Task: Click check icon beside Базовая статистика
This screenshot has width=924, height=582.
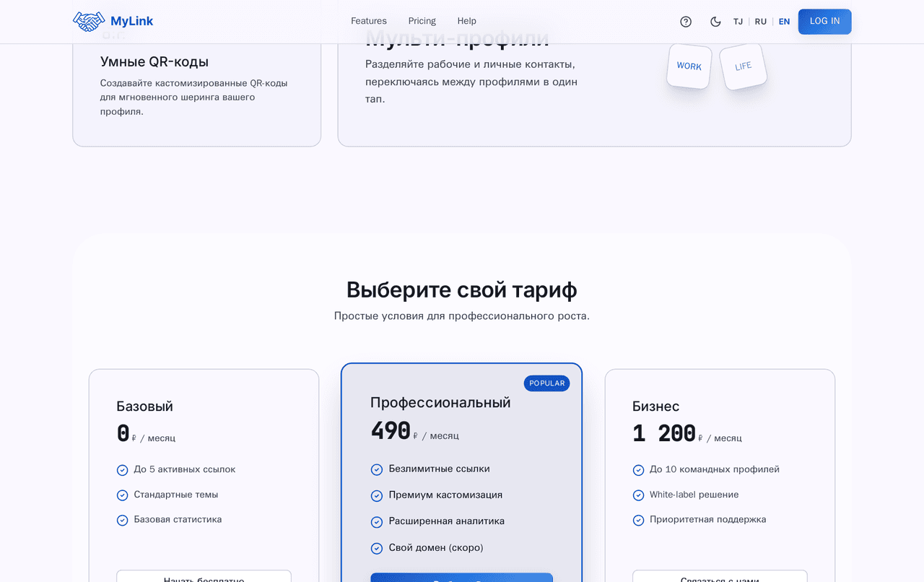Action: [x=123, y=520]
